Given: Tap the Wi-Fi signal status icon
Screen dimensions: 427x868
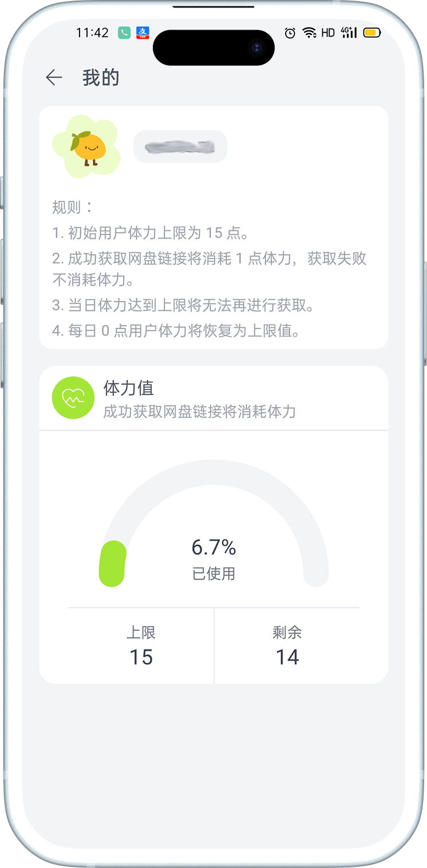Looking at the screenshot, I should 310,33.
